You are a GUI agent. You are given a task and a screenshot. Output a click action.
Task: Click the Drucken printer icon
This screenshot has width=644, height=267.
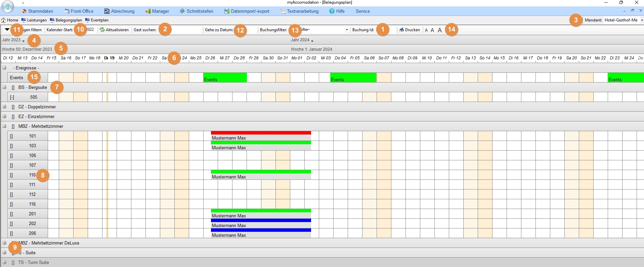pos(401,30)
